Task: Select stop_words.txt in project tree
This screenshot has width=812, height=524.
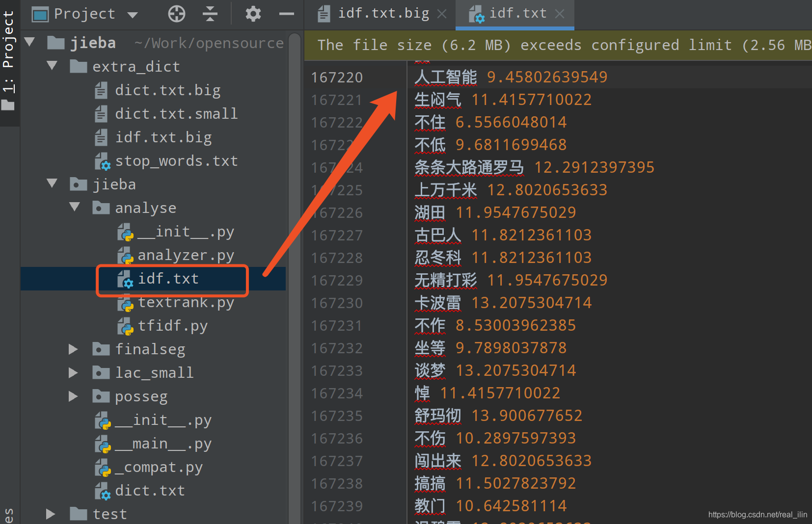Action: tap(176, 161)
